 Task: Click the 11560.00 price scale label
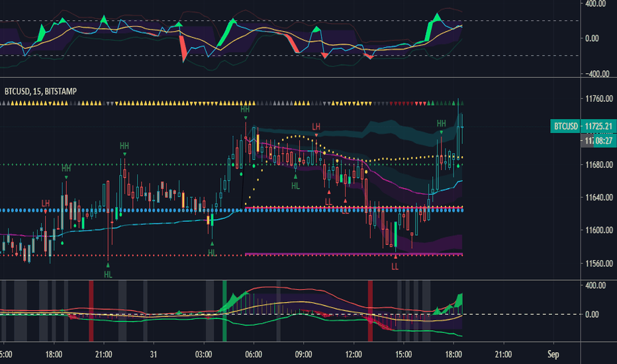coord(599,263)
